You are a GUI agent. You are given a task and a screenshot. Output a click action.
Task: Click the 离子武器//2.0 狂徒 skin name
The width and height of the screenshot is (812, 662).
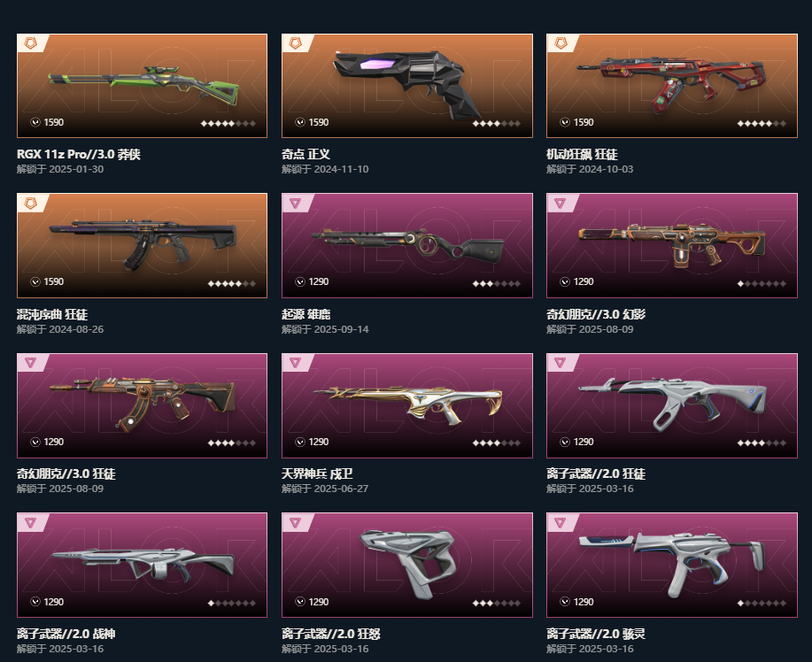pyautogui.click(x=596, y=473)
